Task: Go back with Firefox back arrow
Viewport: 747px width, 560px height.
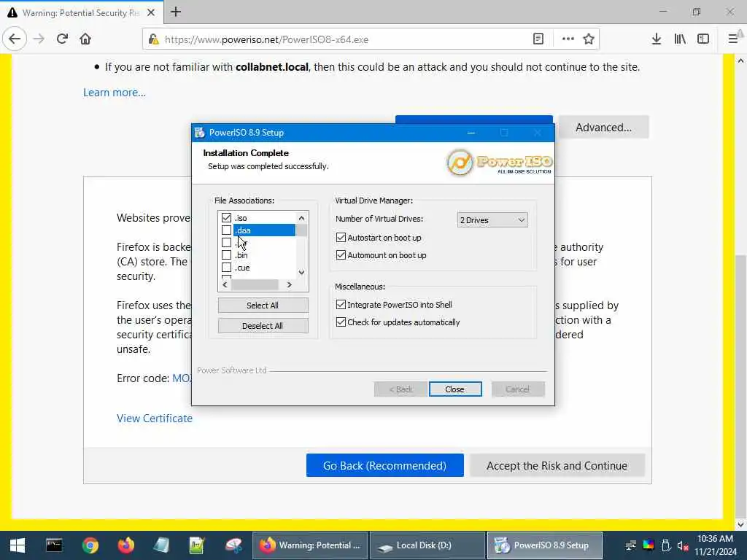Action: pos(15,39)
